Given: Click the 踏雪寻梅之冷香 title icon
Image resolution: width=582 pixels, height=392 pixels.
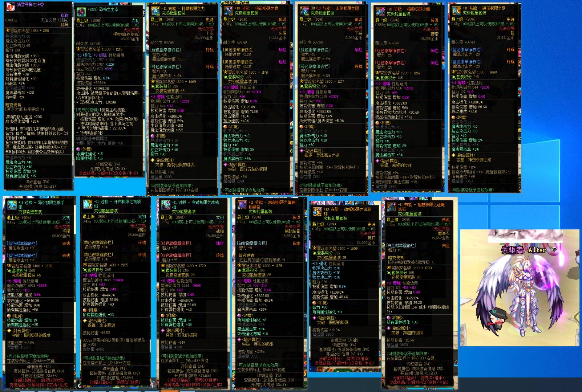Looking at the screenshot, I should pos(10,5).
